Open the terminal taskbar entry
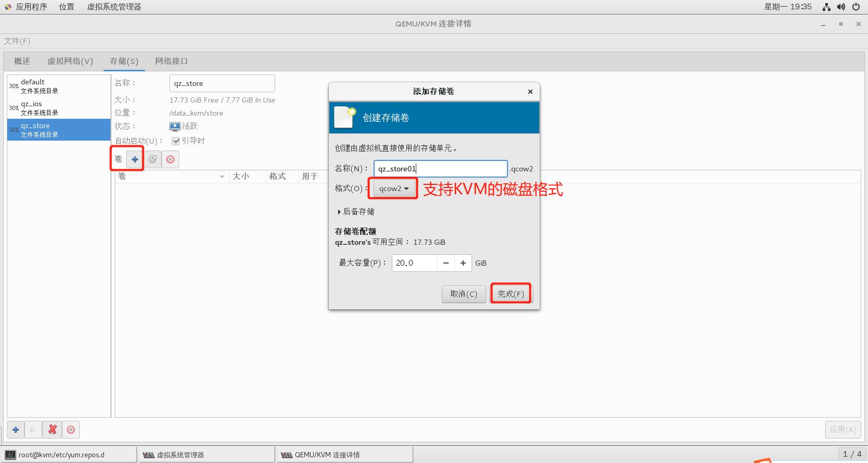The image size is (868, 463). pyautogui.click(x=68, y=455)
